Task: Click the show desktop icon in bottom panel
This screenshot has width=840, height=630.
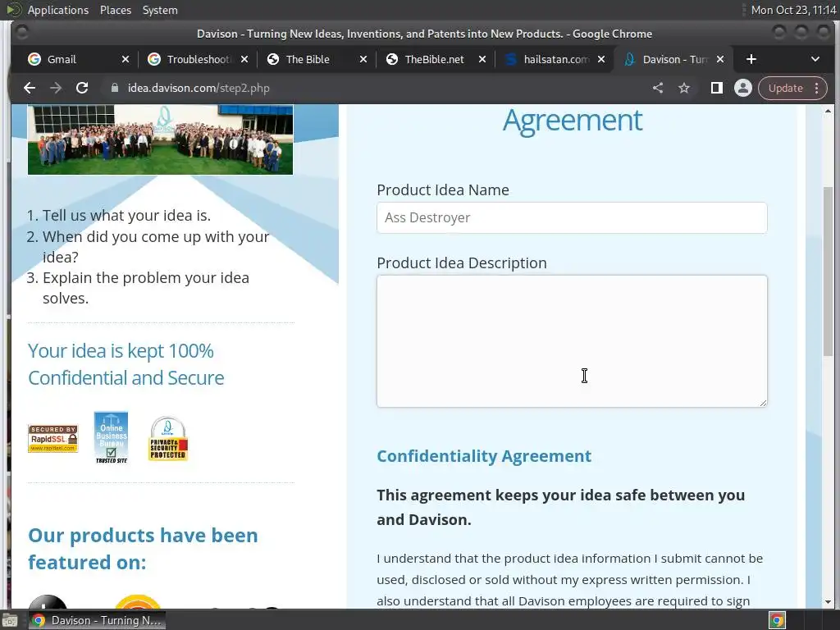Action: 10,620
